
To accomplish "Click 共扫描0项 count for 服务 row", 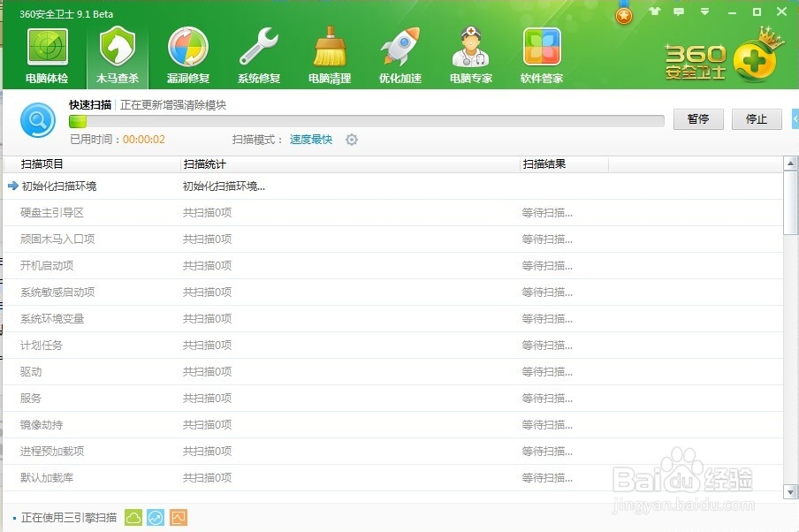I will tap(208, 398).
